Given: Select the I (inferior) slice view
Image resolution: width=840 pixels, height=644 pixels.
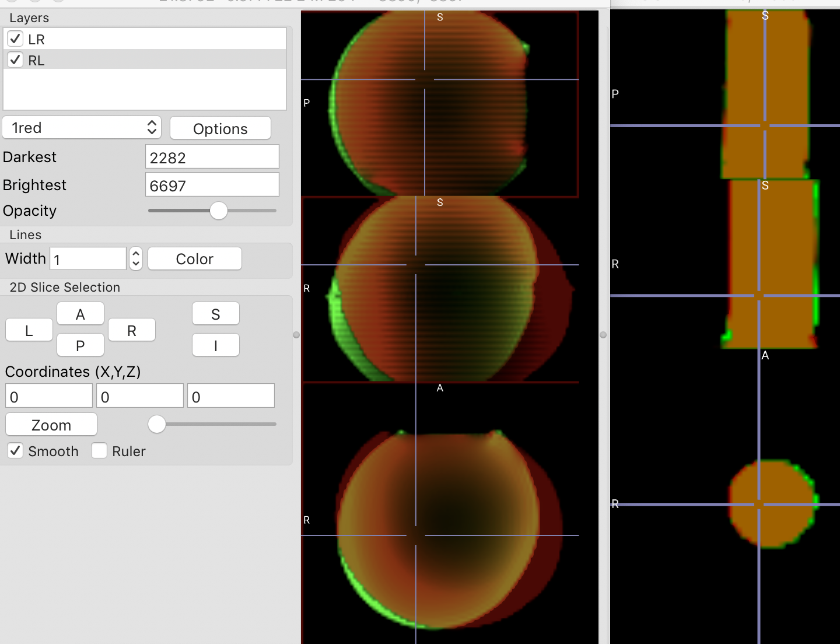Looking at the screenshot, I should [215, 345].
